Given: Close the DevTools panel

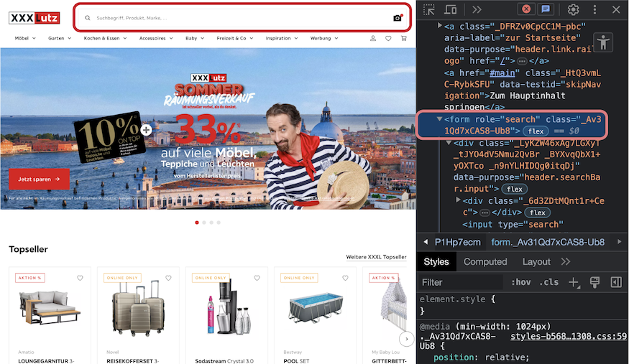Looking at the screenshot, I should pos(616,9).
